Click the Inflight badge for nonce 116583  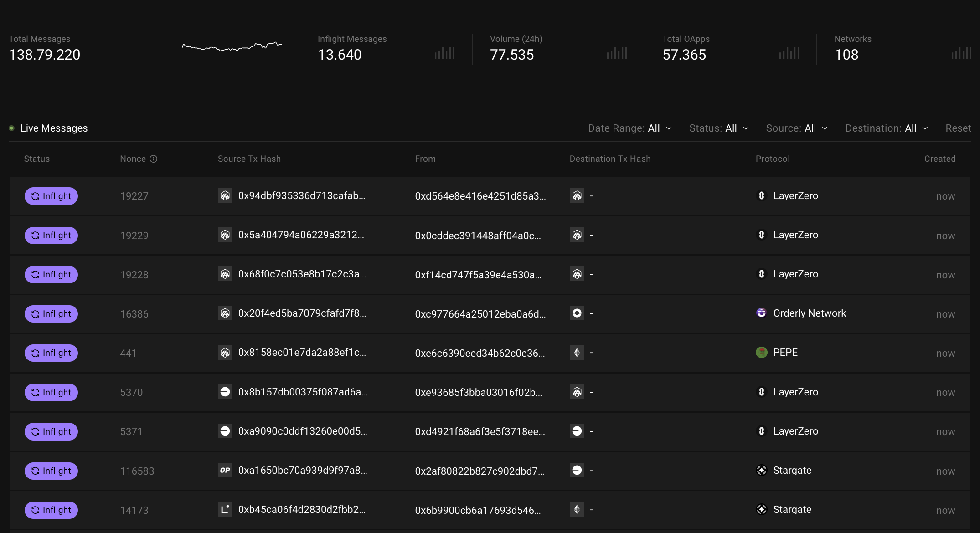(51, 471)
